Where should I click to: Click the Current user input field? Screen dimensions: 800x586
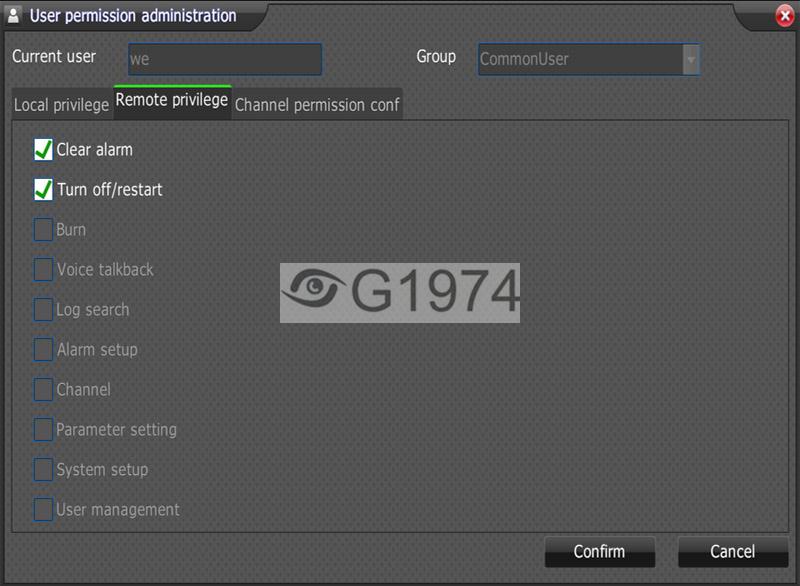click(x=225, y=59)
